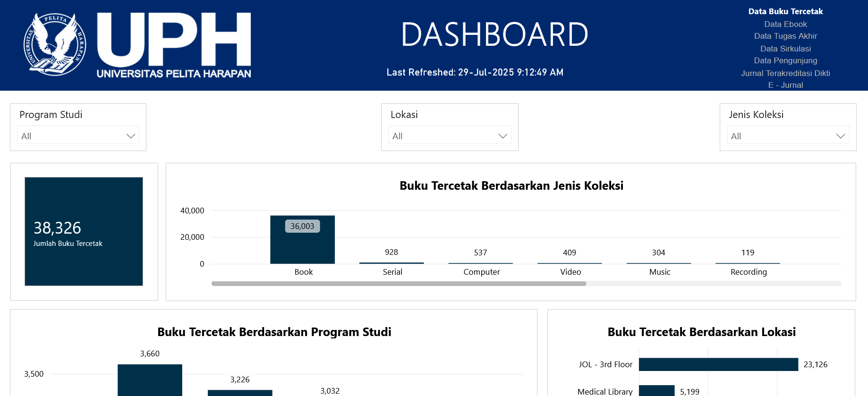Click the Music category label
The width and height of the screenshot is (868, 396).
[660, 272]
